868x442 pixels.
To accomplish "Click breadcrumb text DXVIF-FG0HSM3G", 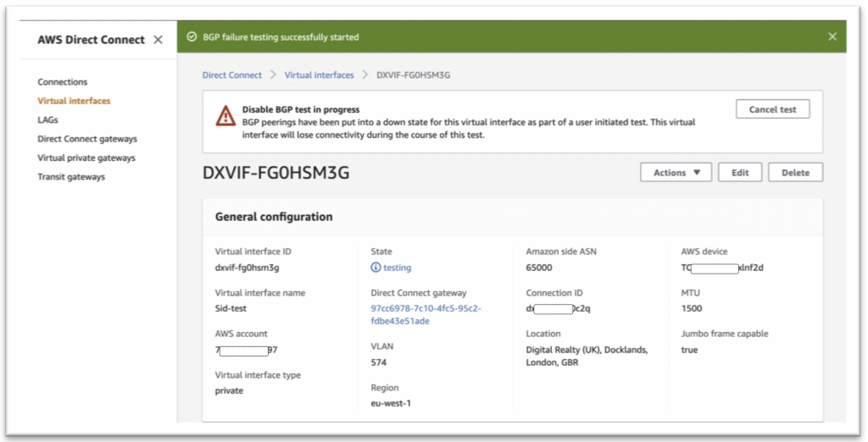I will coord(414,75).
